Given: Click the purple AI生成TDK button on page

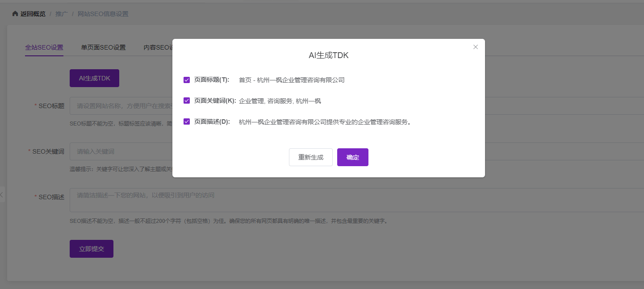Looking at the screenshot, I should [94, 78].
